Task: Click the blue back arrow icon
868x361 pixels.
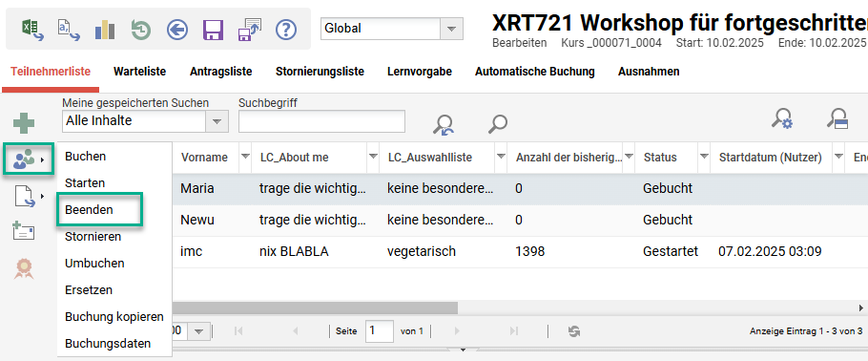Action: pos(177,29)
